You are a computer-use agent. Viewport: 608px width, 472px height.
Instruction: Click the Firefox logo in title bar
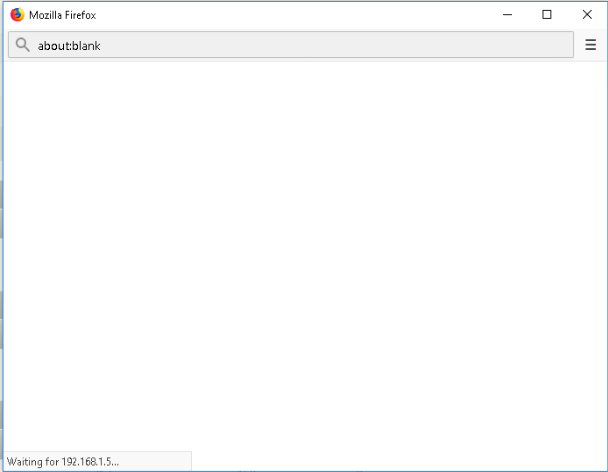pyautogui.click(x=17, y=15)
